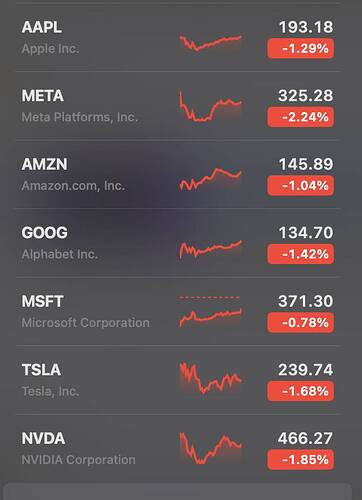This screenshot has height=500, width=362.
Task: Select the Apple Inc. stock row
Action: [178, 38]
